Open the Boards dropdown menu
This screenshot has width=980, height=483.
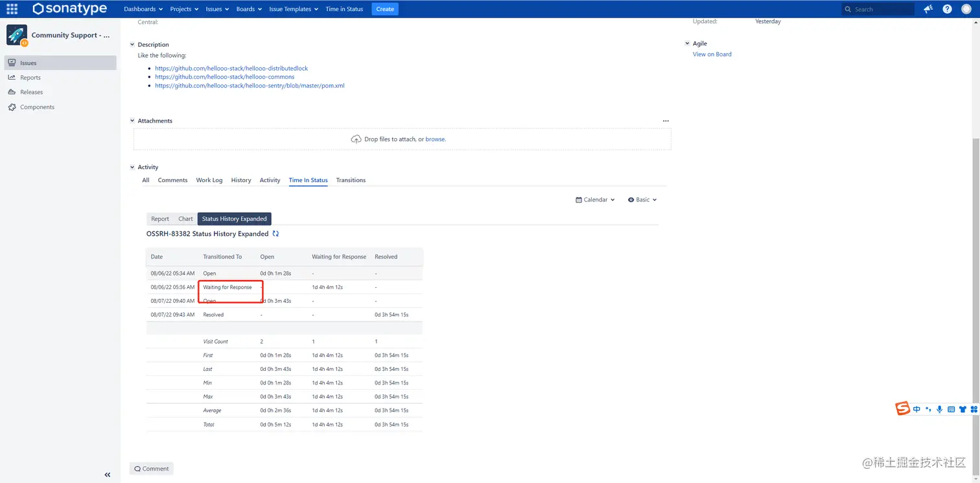[x=249, y=9]
